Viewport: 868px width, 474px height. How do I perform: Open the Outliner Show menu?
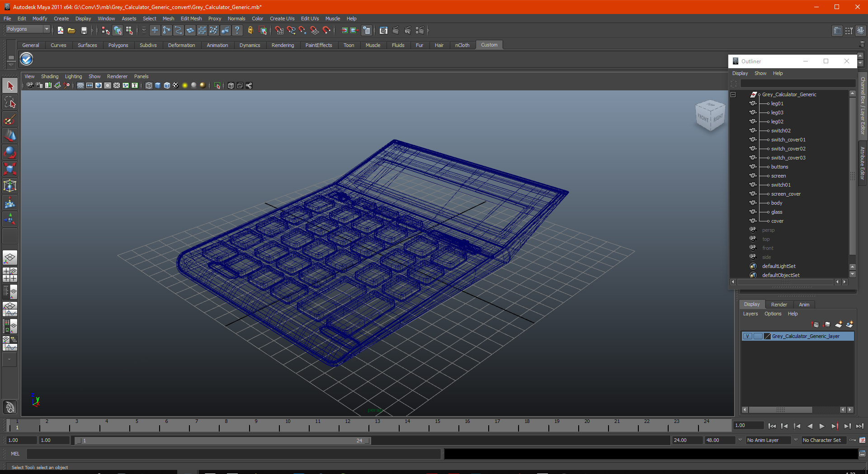(x=760, y=73)
